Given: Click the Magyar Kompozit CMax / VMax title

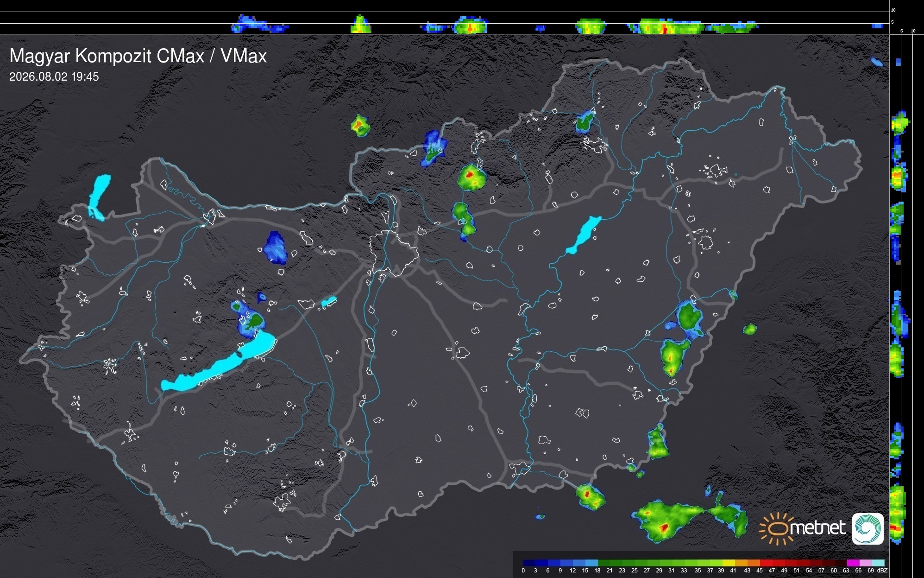Looking at the screenshot, I should 138,56.
